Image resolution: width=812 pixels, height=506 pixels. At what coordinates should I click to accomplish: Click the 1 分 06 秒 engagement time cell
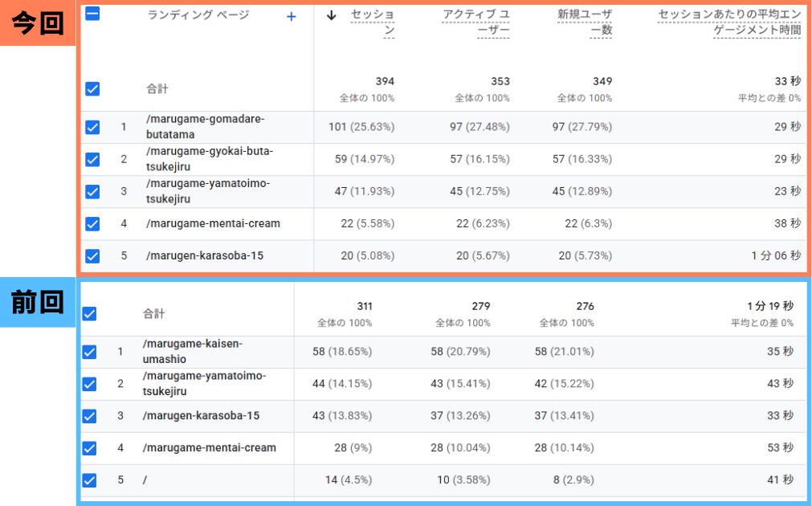point(777,256)
